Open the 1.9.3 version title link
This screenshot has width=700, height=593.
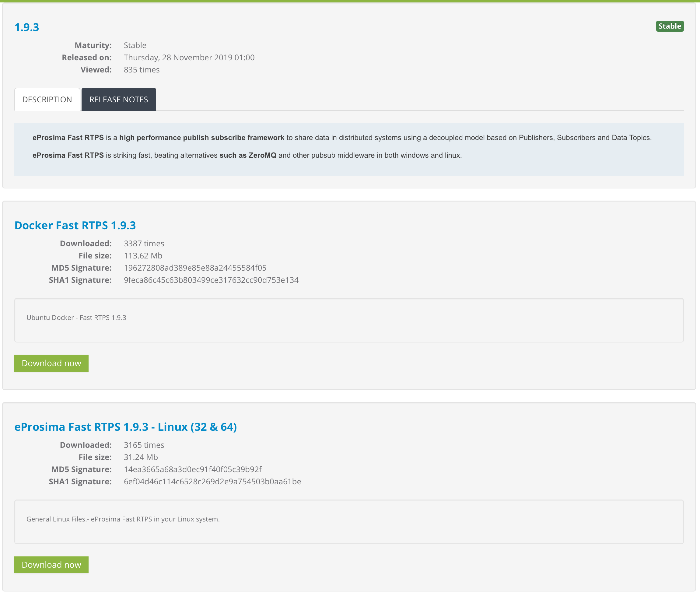[x=27, y=27]
